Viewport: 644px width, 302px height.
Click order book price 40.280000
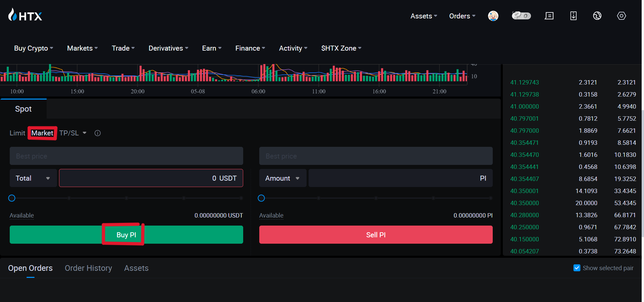pyautogui.click(x=525, y=215)
